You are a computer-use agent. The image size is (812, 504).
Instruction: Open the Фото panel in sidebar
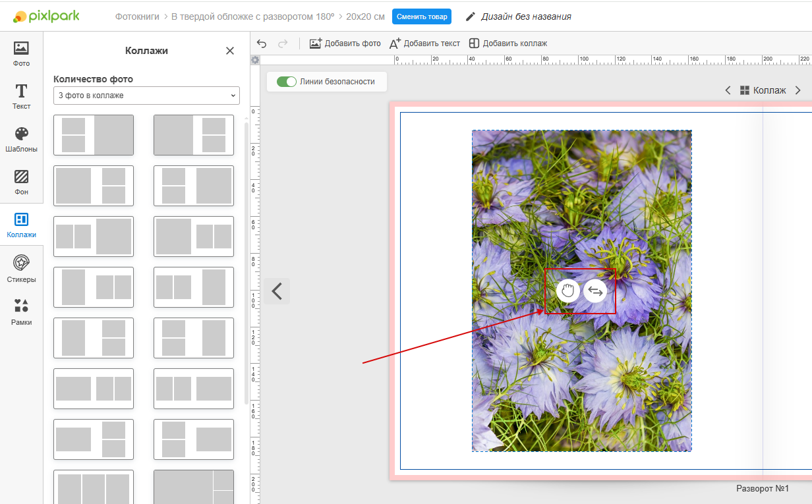pyautogui.click(x=21, y=54)
